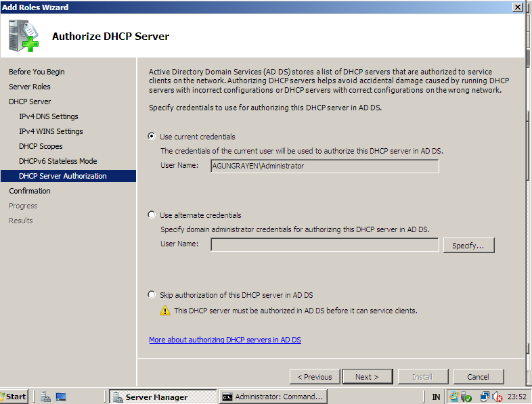Select DHCP Server Authorization step
The image size is (532, 404).
point(68,176)
